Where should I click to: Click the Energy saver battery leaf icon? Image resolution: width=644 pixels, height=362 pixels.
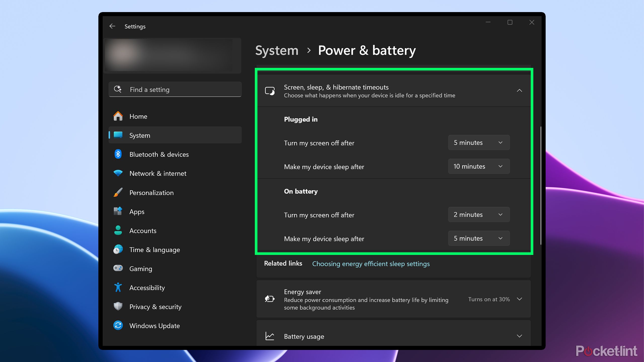(270, 299)
